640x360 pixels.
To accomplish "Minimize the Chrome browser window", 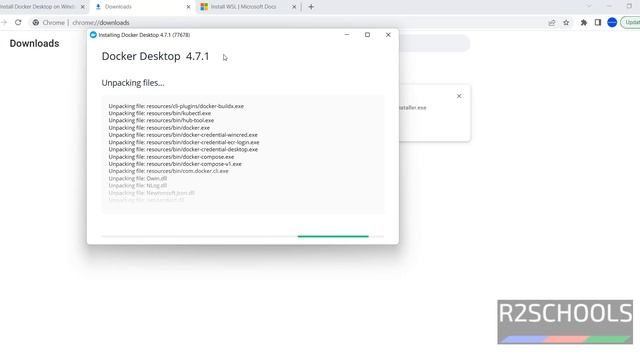I will (x=609, y=7).
